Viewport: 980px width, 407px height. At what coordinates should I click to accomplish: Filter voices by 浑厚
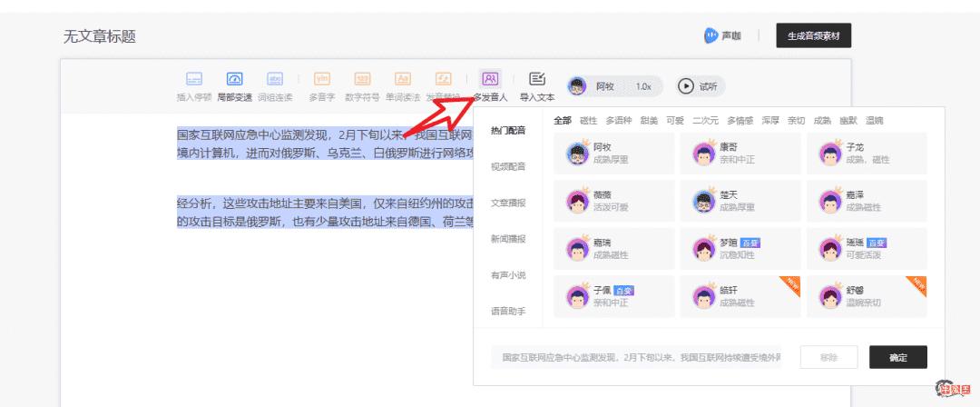(x=770, y=121)
